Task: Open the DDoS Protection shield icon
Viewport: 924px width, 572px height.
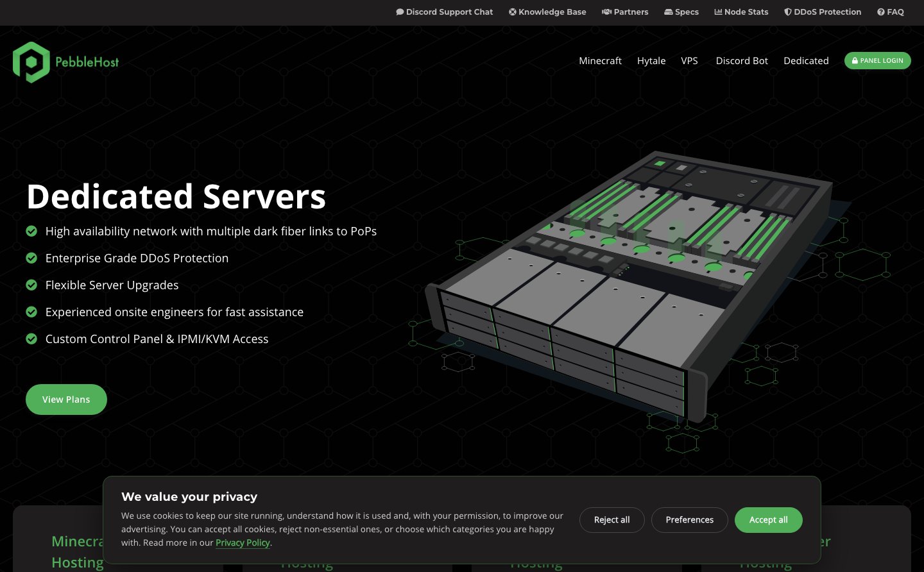Action: coord(788,12)
